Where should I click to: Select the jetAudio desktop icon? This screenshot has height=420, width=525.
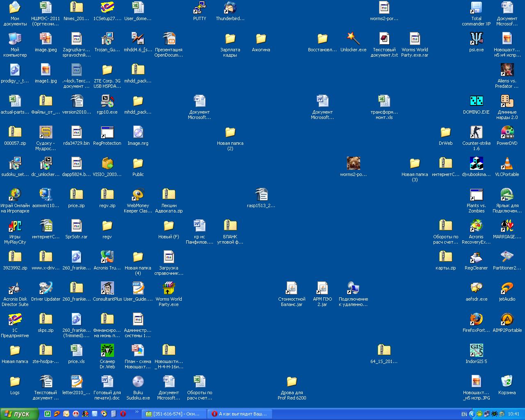click(507, 288)
